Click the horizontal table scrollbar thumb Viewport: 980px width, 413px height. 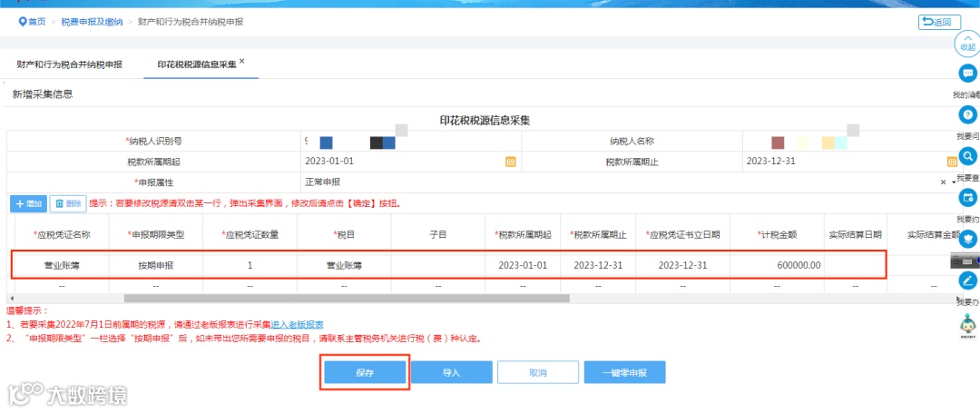click(x=347, y=299)
